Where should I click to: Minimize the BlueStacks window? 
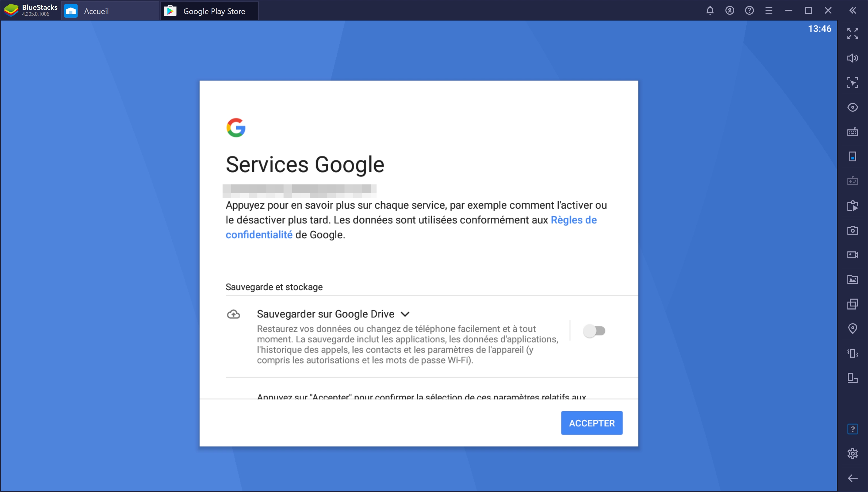tap(789, 10)
